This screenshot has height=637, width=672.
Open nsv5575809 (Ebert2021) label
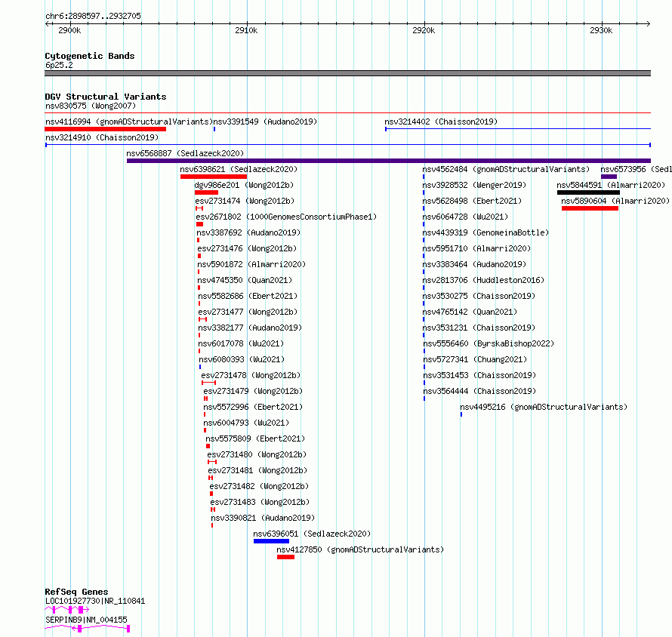[x=255, y=439]
